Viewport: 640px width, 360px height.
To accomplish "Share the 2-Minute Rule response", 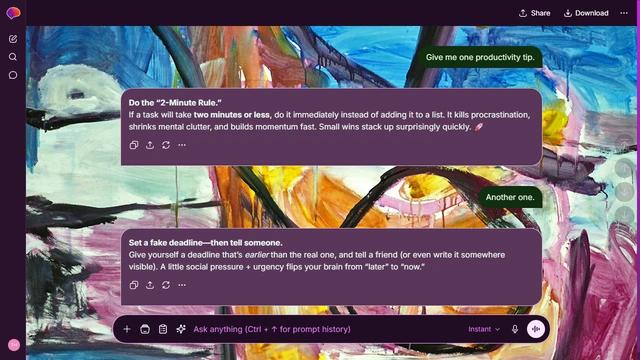I will (x=150, y=145).
